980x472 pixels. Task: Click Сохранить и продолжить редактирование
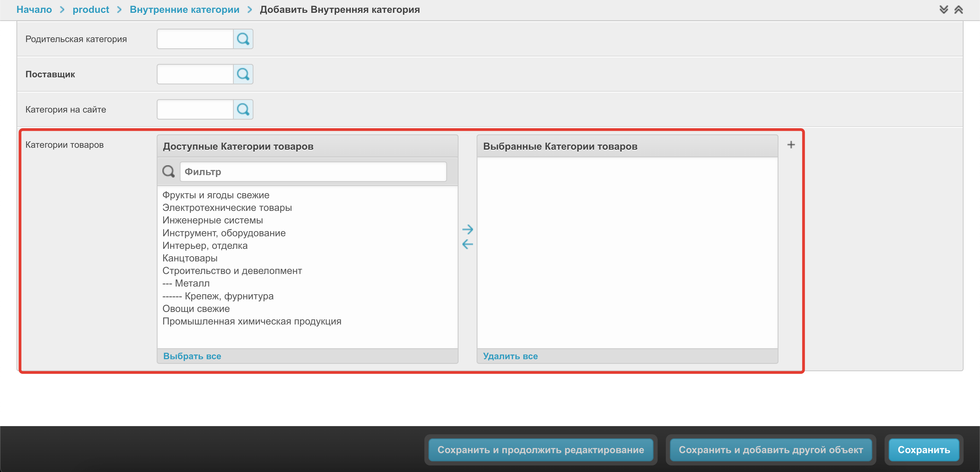pyautogui.click(x=540, y=450)
